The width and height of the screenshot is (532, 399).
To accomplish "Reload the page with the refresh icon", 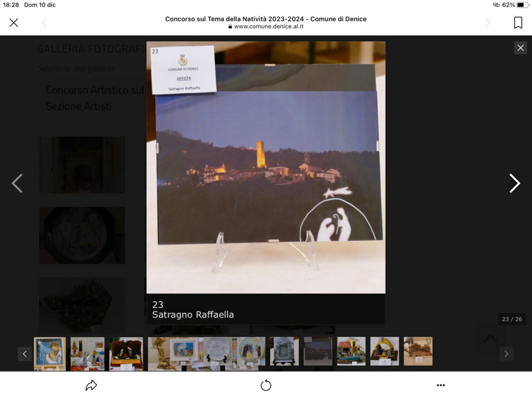I will coord(266,385).
